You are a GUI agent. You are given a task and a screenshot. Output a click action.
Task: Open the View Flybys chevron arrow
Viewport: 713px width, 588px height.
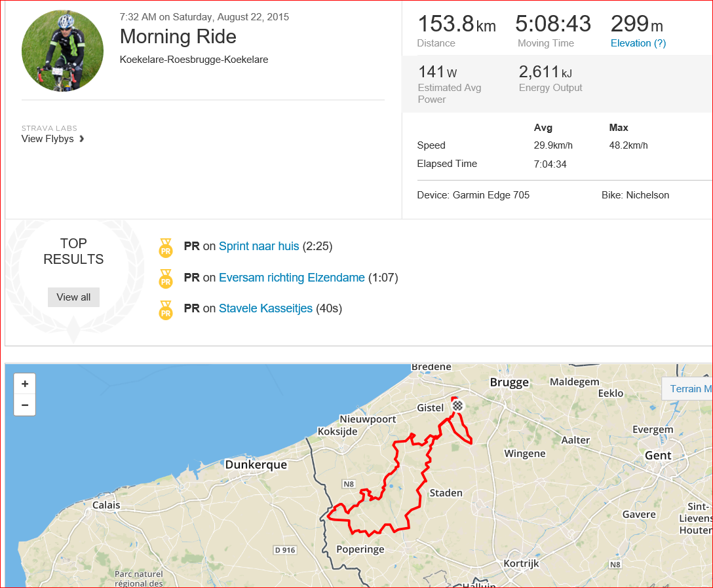pyautogui.click(x=82, y=139)
